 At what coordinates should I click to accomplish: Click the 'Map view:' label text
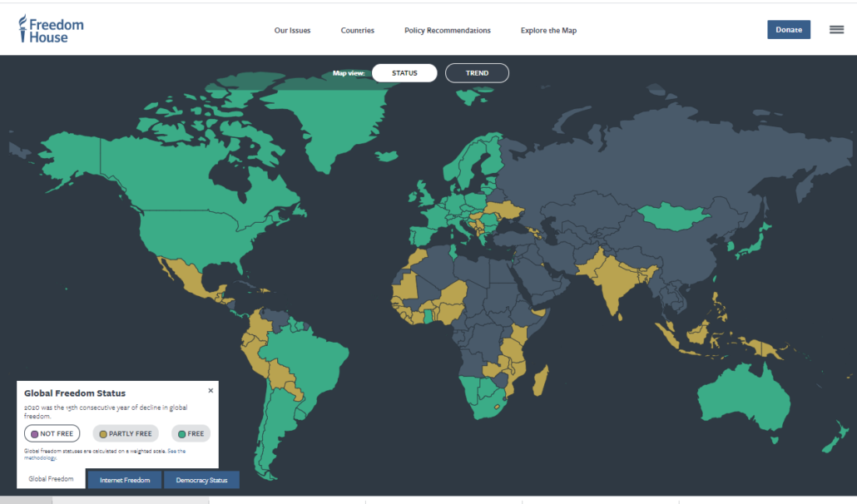click(349, 73)
